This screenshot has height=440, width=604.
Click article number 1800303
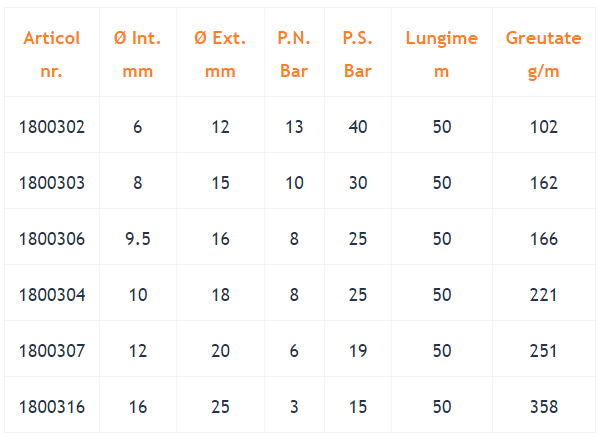coord(52,183)
